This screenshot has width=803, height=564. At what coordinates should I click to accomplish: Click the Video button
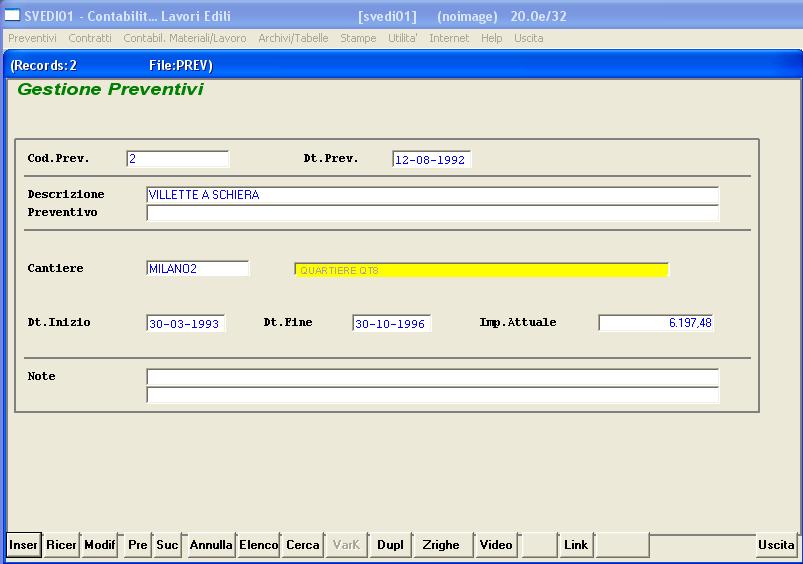496,545
